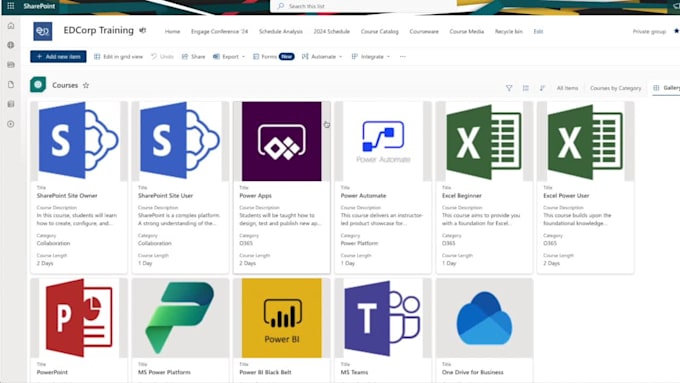This screenshot has height=383, width=680.
Task: Favorite the Courses list with the star
Action: tap(86, 85)
